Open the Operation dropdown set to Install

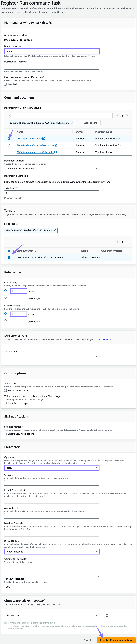pos(52,468)
